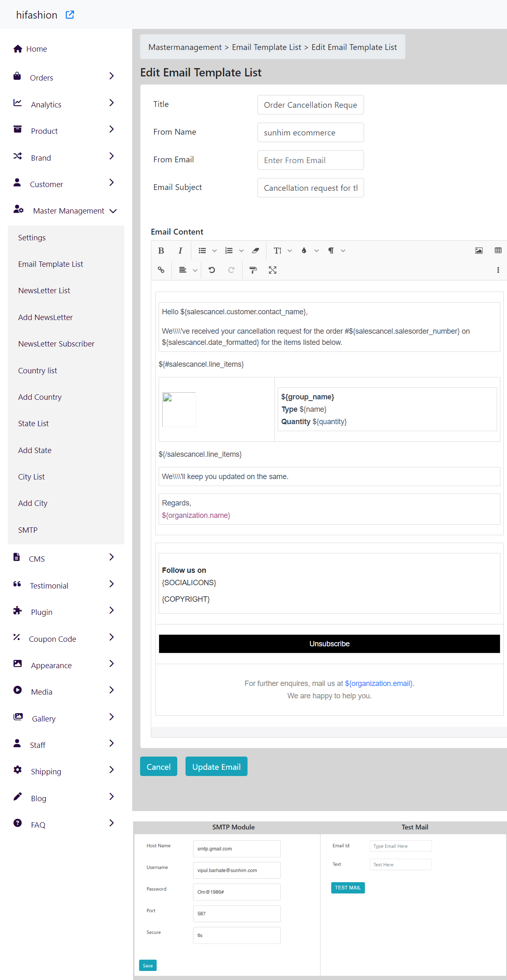Click the eraser clear formatting icon
The height and width of the screenshot is (980, 507).
255,251
